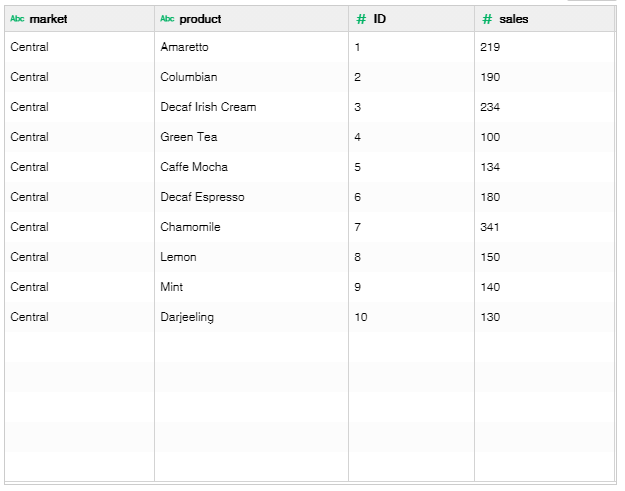Select the market column header
This screenshot has height=491, width=625.
(x=80, y=19)
